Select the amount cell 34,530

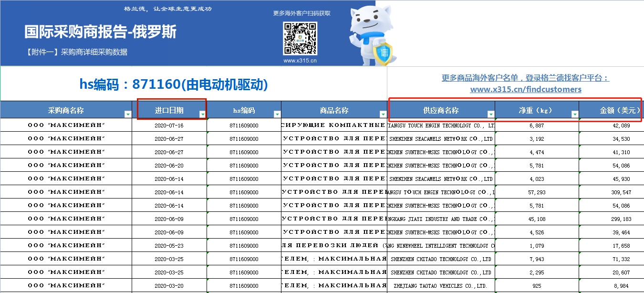[x=612, y=139]
